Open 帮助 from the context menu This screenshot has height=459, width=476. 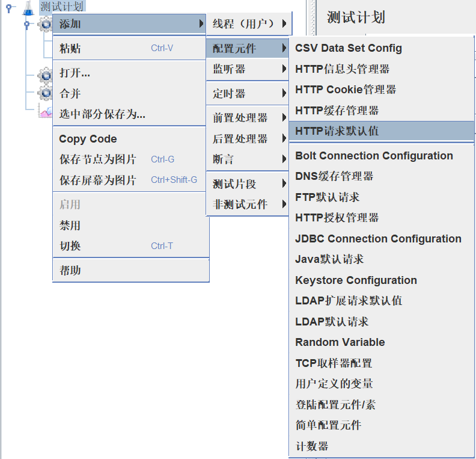click(x=131, y=270)
